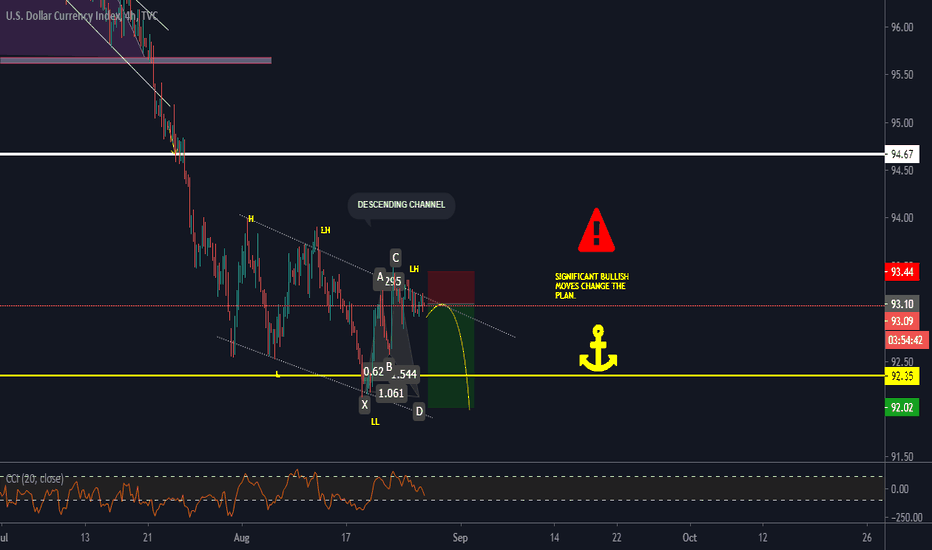
Task: Click the 96.00 price scale value
Action: pyautogui.click(x=902, y=27)
